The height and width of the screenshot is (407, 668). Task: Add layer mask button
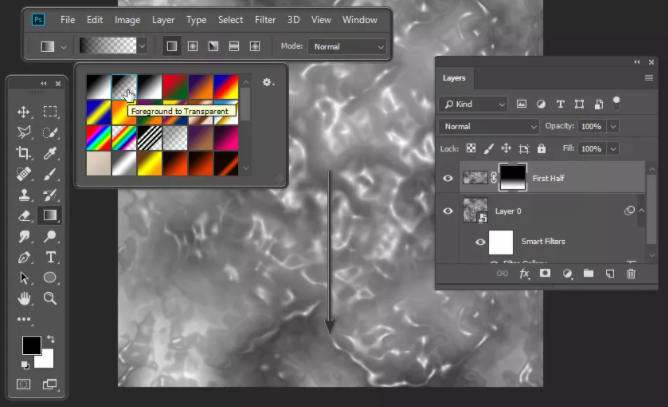point(545,273)
